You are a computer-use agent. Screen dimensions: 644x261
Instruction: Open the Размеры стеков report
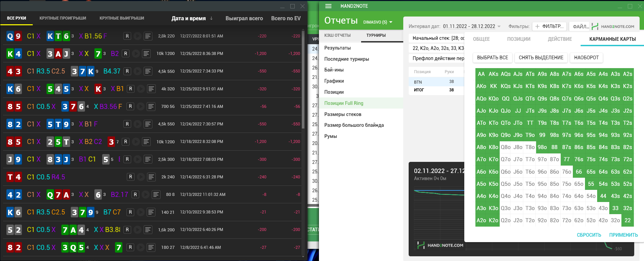pyautogui.click(x=361, y=114)
